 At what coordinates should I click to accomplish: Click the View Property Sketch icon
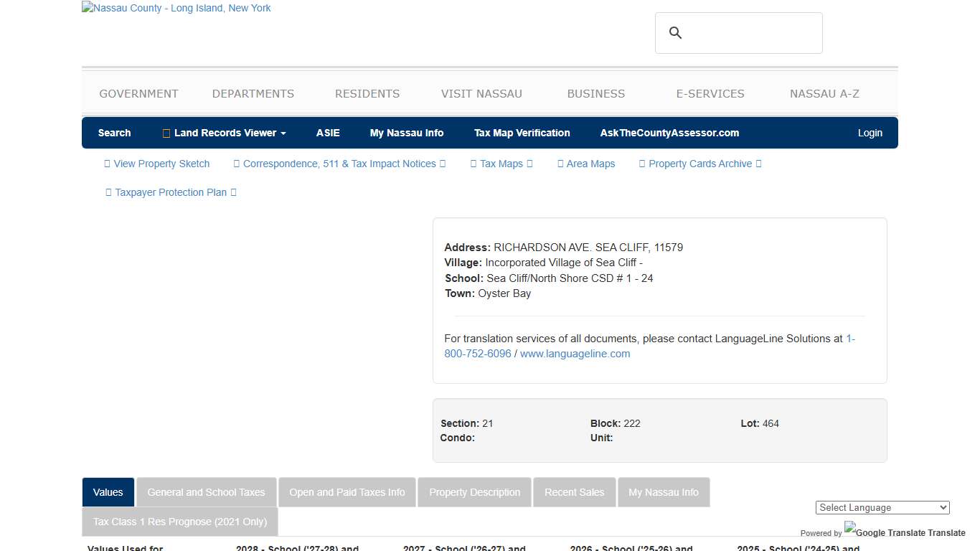click(108, 164)
